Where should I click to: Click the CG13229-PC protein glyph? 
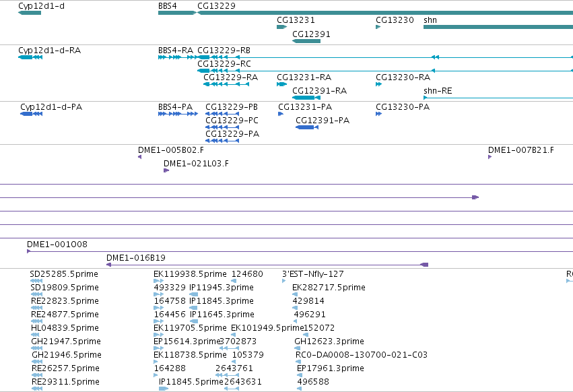pyautogui.click(x=222, y=127)
